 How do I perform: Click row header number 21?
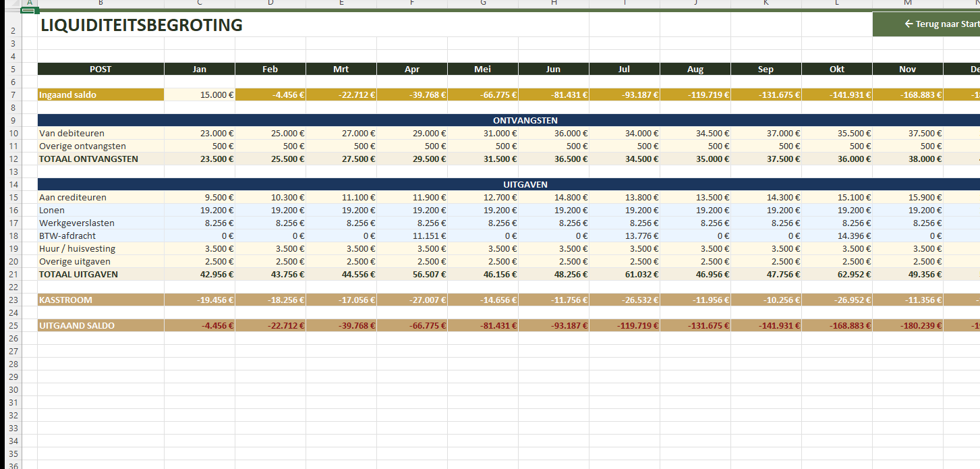tap(13, 275)
